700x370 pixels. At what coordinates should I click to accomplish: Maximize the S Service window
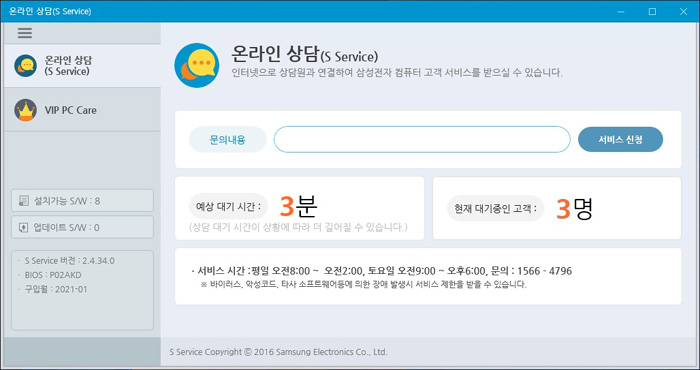(x=652, y=12)
